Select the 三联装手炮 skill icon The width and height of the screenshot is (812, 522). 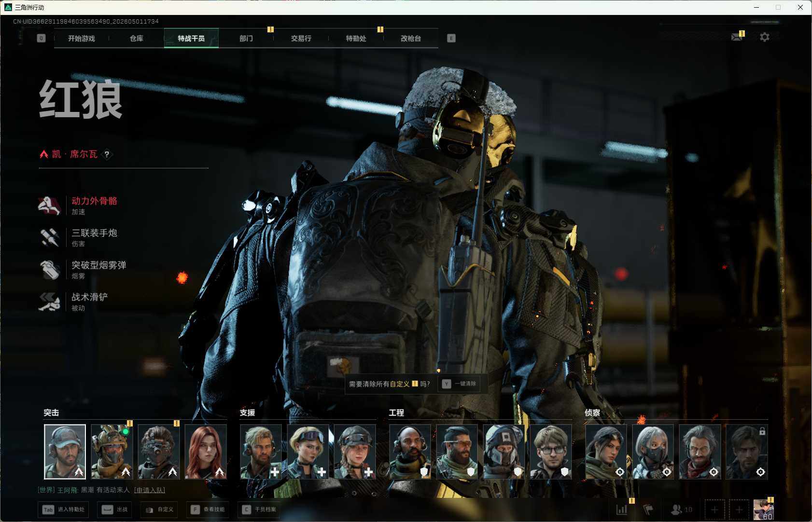click(x=49, y=237)
